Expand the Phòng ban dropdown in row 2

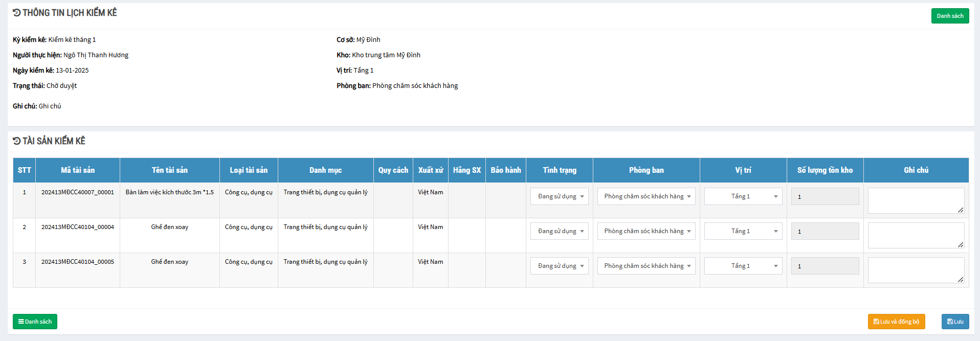646,231
